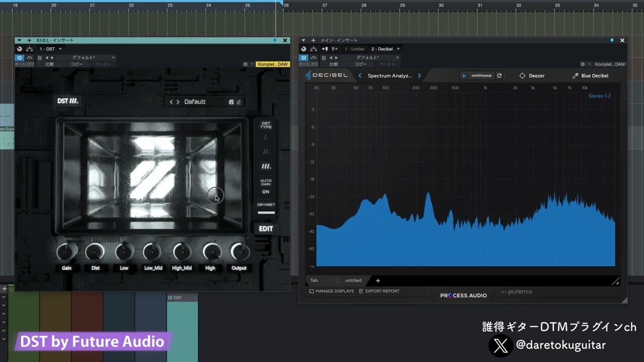Open the Default preset name in DST
The width and height of the screenshot is (644, 362).
195,102
